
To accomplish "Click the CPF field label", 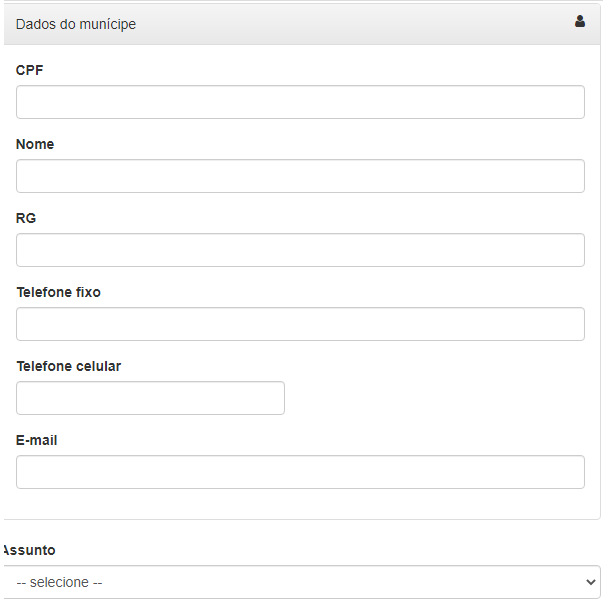I will [x=29, y=70].
